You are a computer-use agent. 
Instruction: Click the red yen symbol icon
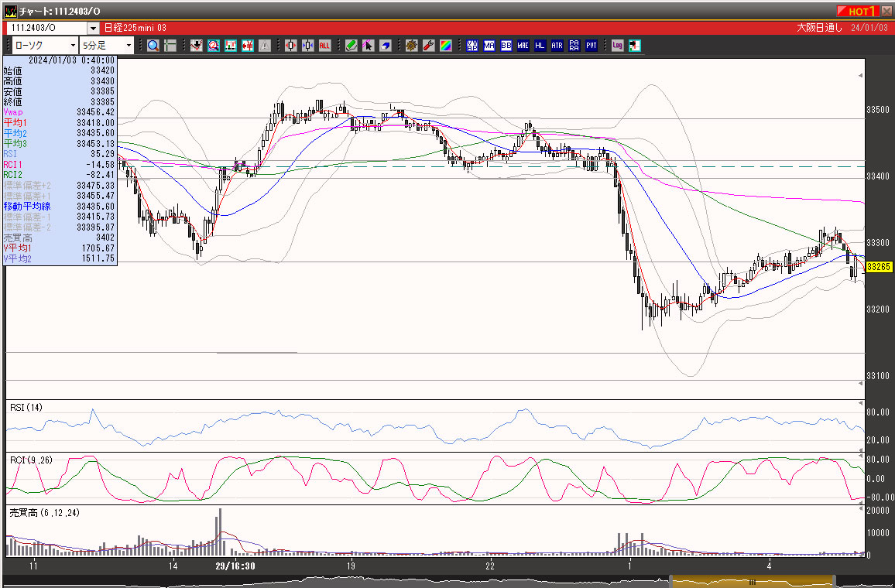[x=247, y=46]
